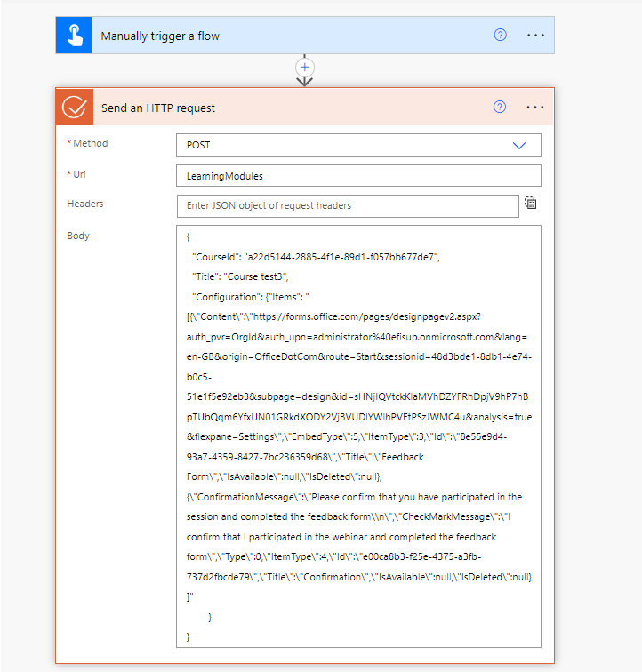Expand the Method dropdown chevron
This screenshot has height=672, width=642.
519,145
